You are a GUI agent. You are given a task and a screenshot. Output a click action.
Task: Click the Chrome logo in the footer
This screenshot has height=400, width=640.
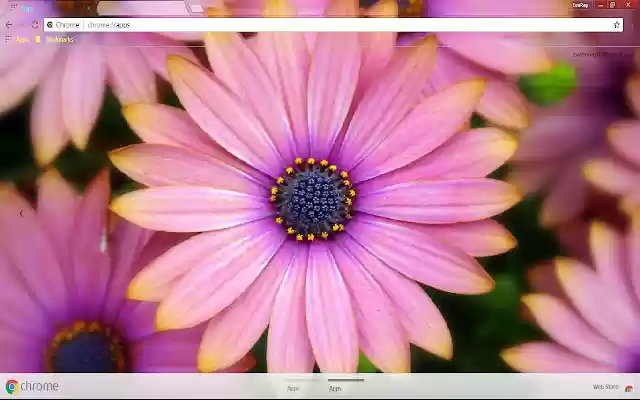click(32, 387)
